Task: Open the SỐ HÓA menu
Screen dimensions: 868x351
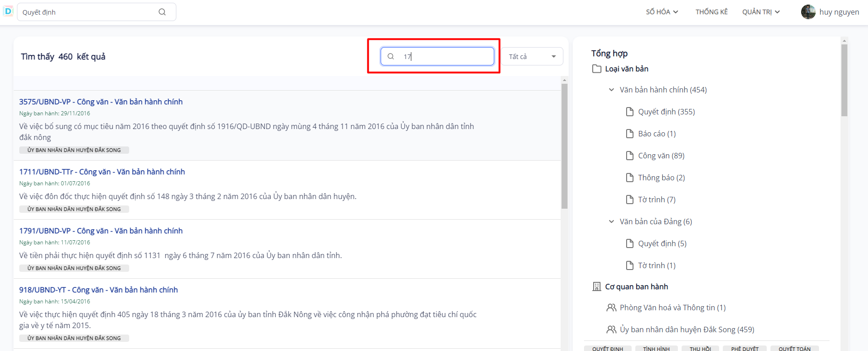Action: (662, 12)
